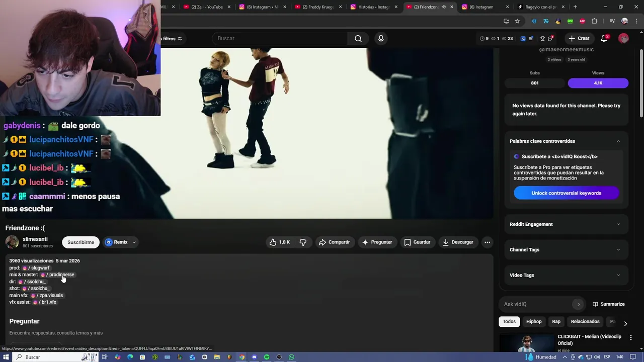Screen dimensions: 644x362
Task: Open the slugwurf producer link
Action: 36,268
